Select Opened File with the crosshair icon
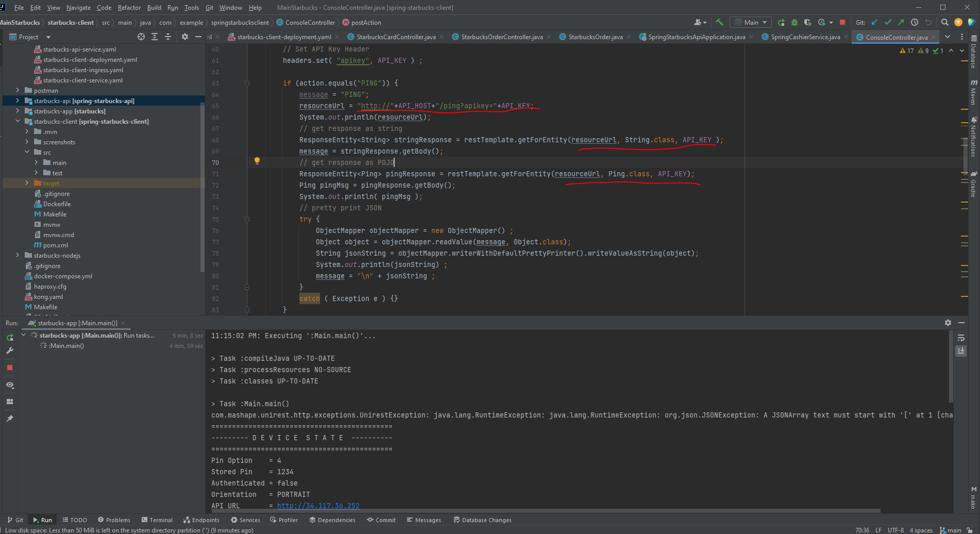This screenshot has width=980, height=534. coord(141,37)
